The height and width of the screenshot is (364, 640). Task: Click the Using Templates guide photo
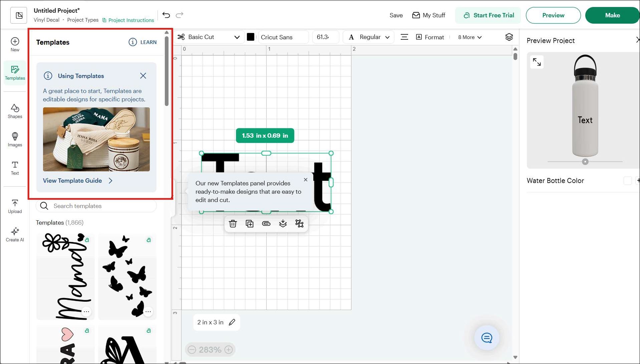click(96, 139)
